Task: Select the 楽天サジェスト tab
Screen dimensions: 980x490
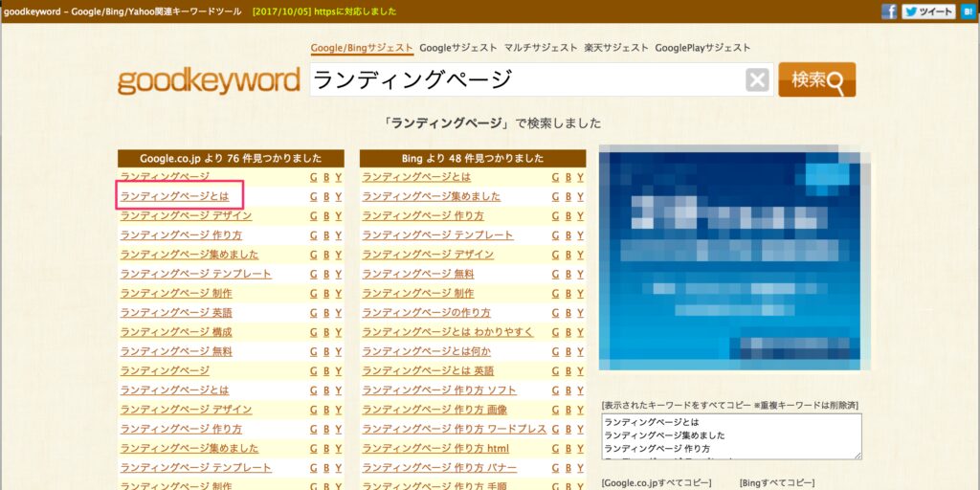Action: [x=616, y=48]
